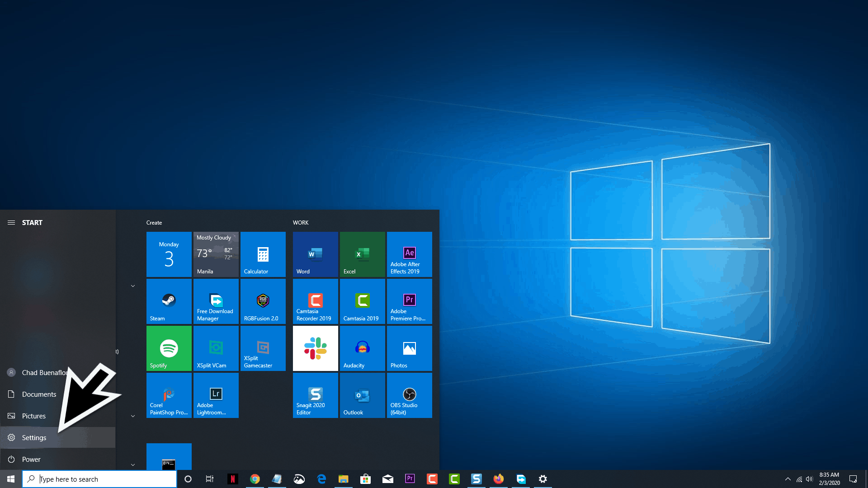Screen dimensions: 868x488
Task: Launch Adobe After Effects 2019
Action: click(409, 254)
